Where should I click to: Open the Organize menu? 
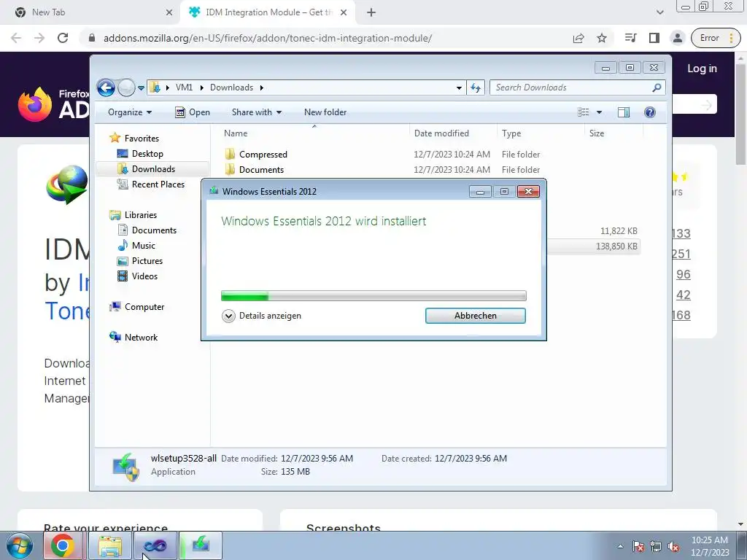(x=130, y=112)
